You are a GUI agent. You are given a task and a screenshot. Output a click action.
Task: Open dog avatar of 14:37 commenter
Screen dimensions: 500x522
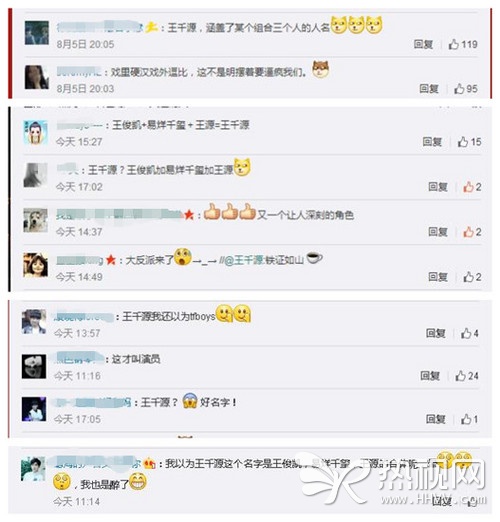pos(35,220)
